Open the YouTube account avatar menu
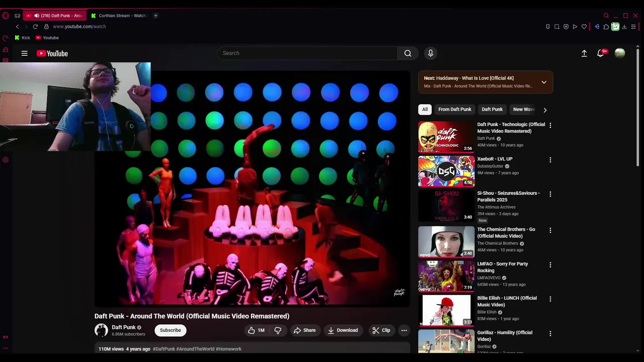 coord(620,53)
